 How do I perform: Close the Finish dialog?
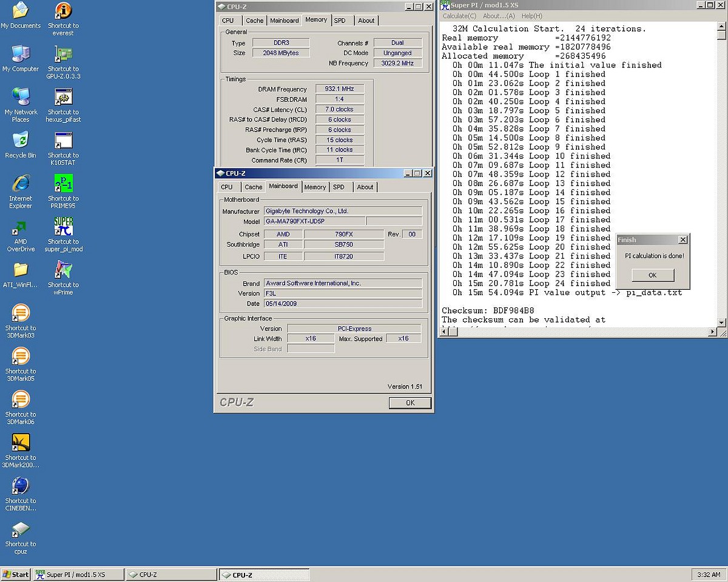click(x=682, y=240)
